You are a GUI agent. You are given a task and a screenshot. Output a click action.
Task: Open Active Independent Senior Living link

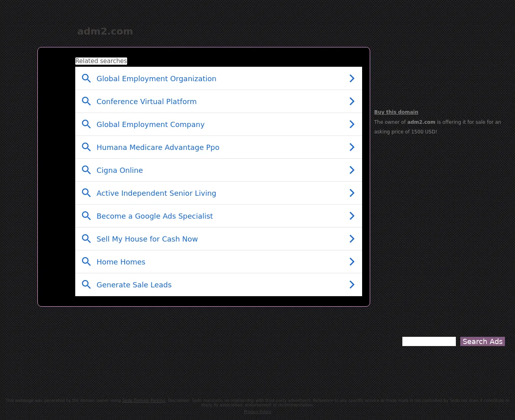click(218, 193)
